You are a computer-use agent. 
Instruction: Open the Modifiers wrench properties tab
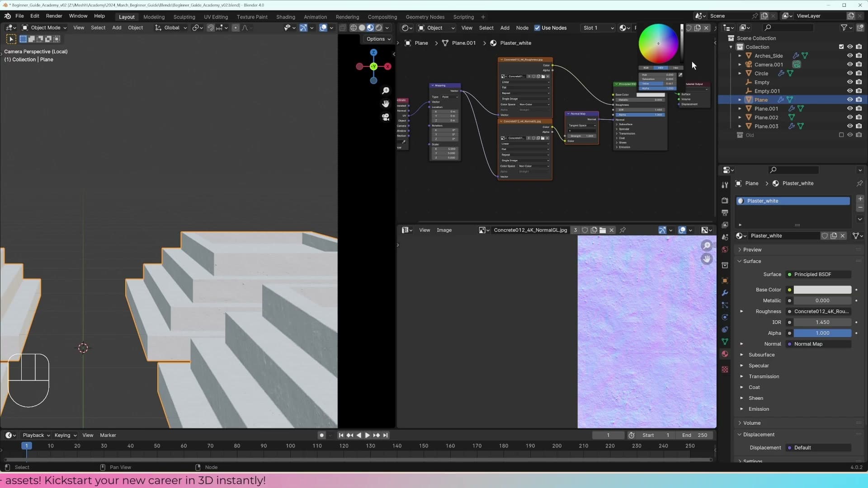point(725,293)
